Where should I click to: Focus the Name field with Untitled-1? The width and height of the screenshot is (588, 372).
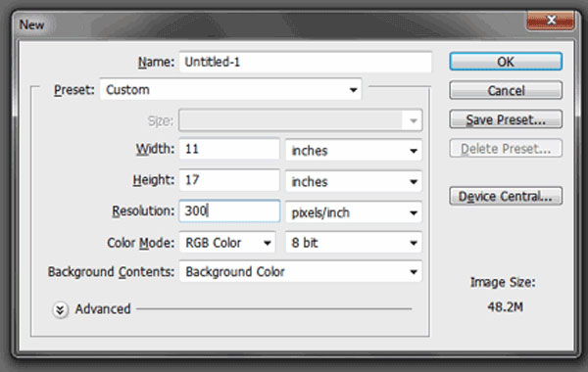[306, 62]
